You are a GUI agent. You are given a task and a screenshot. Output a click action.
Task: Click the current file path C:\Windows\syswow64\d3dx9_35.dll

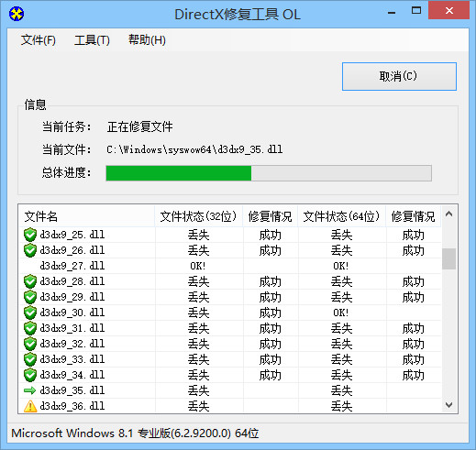coord(194,149)
